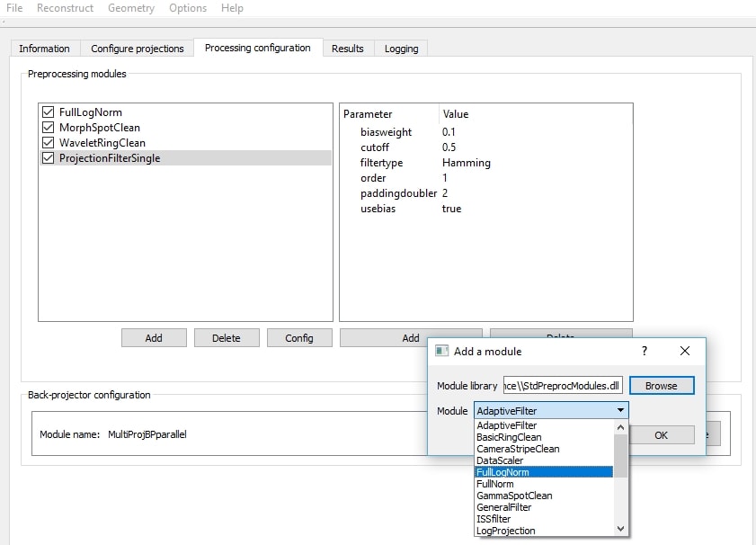Choose FullNorm from the module list
The image size is (756, 545).
tap(545, 484)
